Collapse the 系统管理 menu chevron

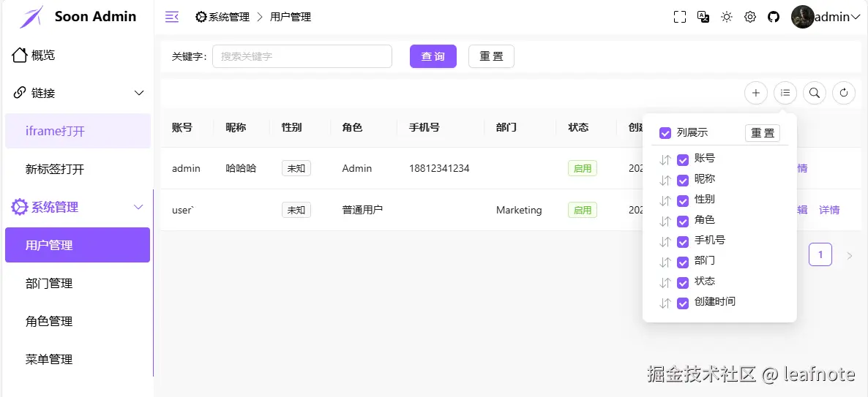click(x=139, y=208)
